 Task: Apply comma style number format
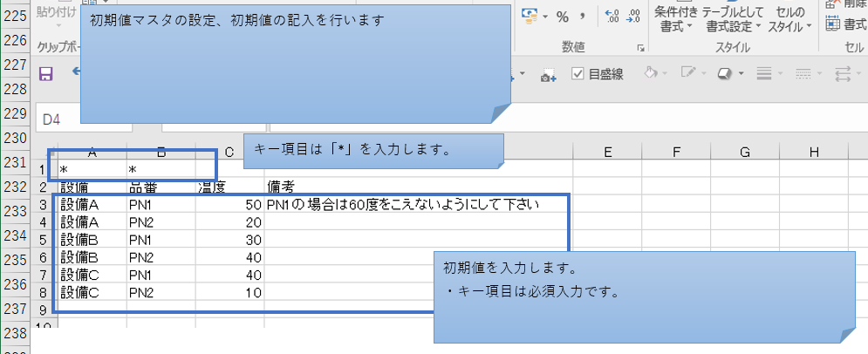coord(581,17)
